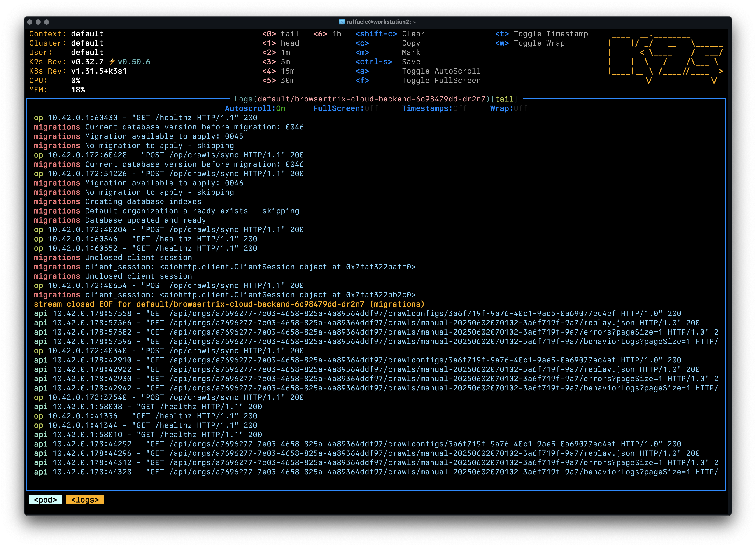
Task: Click api healthz line from 10.42.0.1:58008
Action: point(148,407)
